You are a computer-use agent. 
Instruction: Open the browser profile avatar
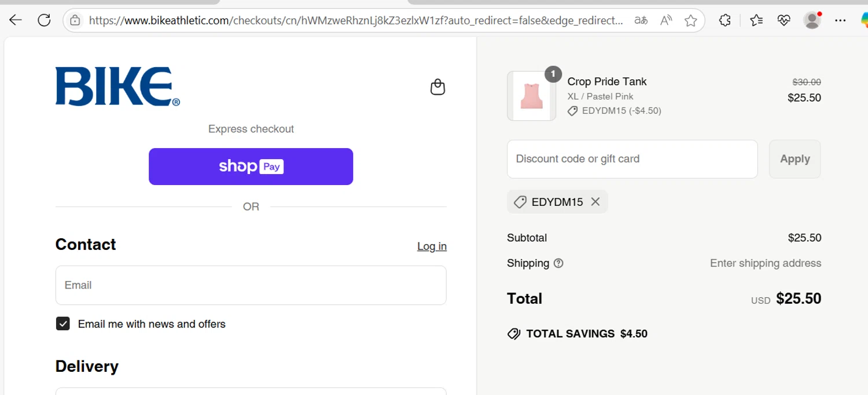click(x=812, y=20)
